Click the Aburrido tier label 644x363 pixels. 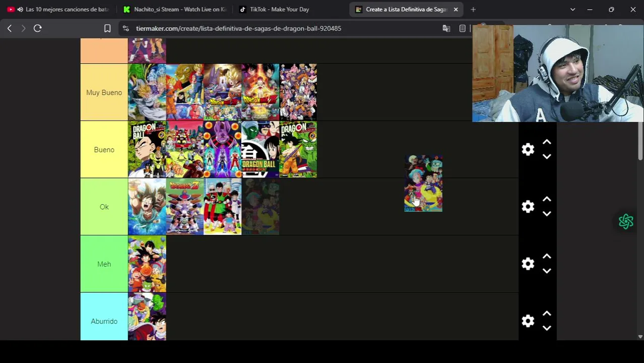[x=104, y=321]
